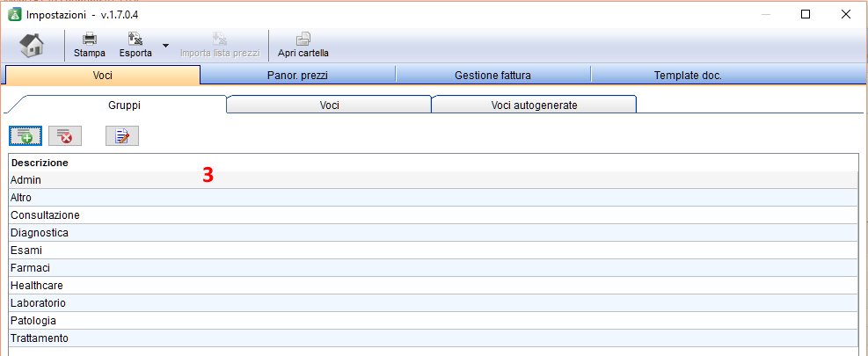Expand the Esporta dropdown arrow

165,46
